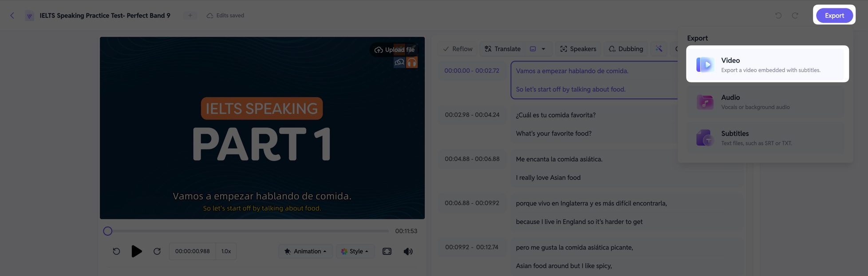Select Subtitles export option

click(x=767, y=138)
